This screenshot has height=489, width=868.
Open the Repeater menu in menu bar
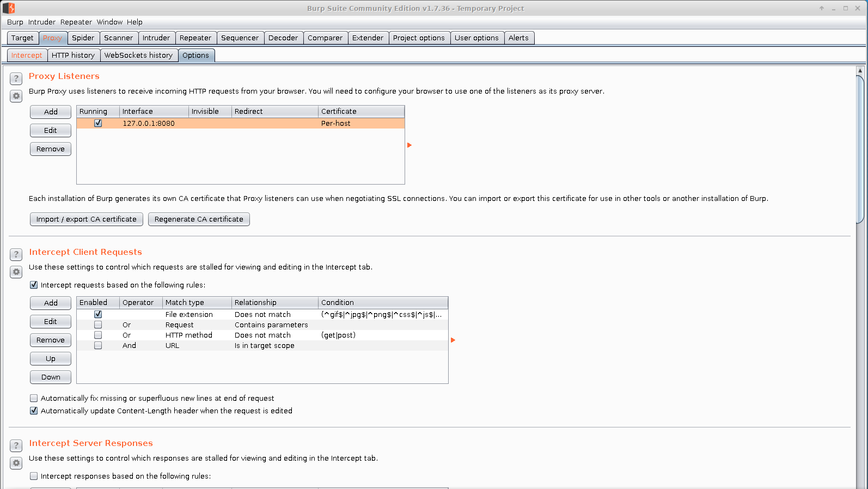point(76,22)
